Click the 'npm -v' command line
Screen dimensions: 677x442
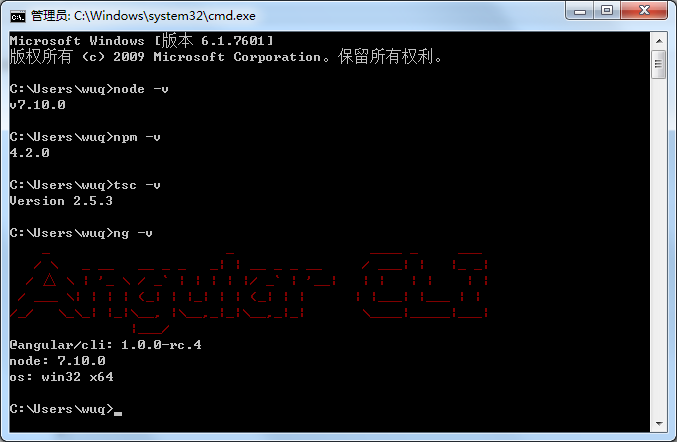coord(85,137)
